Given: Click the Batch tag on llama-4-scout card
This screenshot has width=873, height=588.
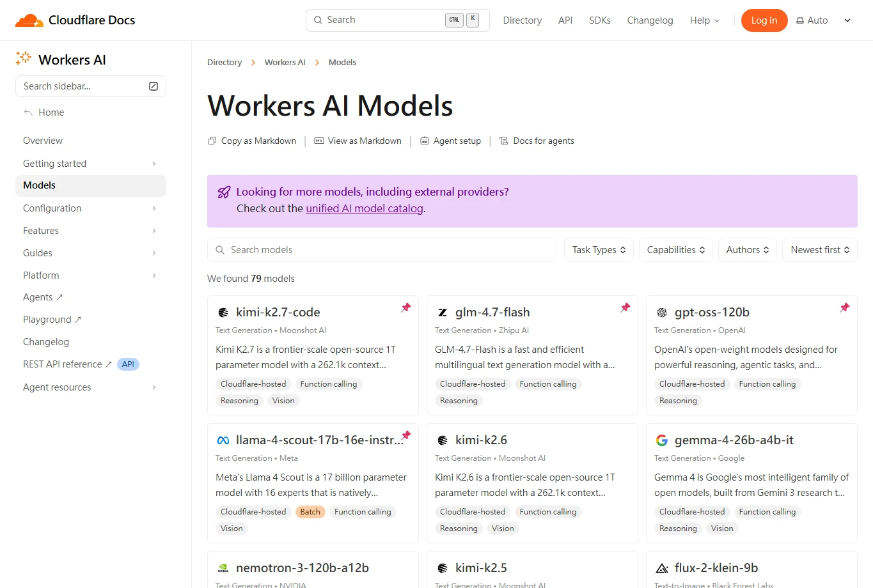Looking at the screenshot, I should [x=310, y=512].
